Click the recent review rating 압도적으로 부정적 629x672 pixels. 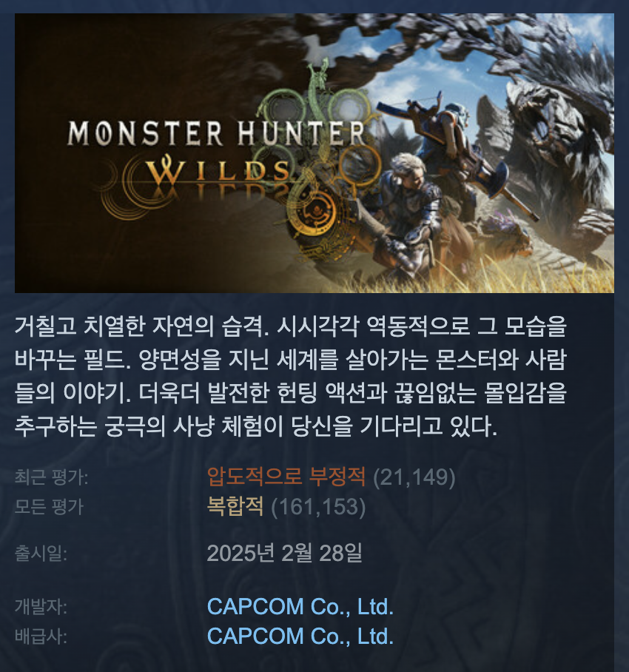[286, 477]
